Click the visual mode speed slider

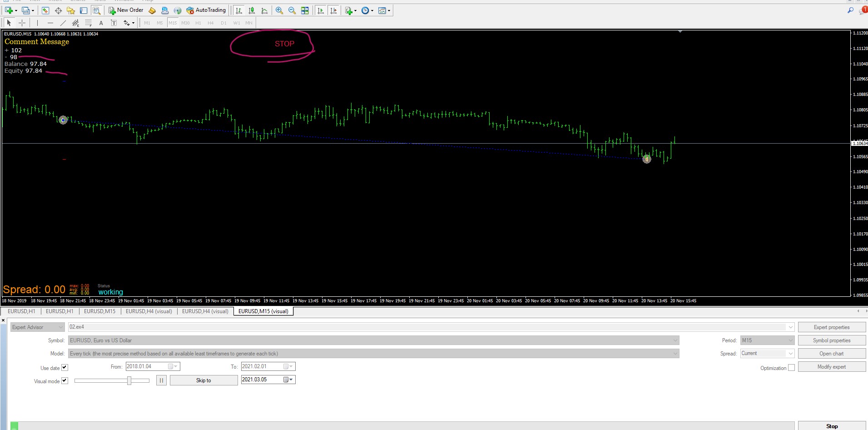[x=112, y=380]
